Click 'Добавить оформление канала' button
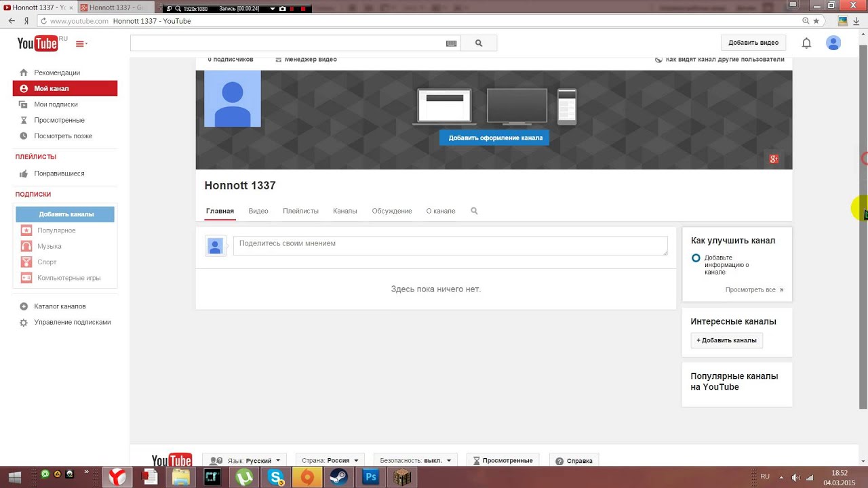The image size is (868, 488). (494, 138)
